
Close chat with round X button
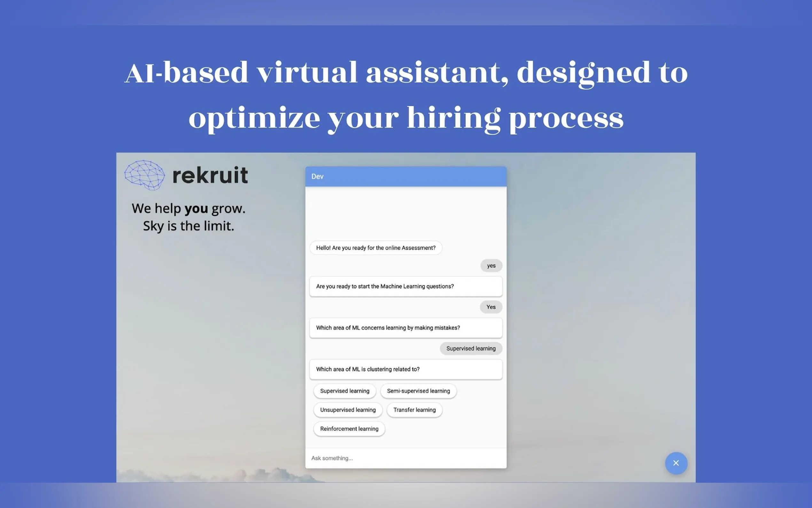point(676,463)
